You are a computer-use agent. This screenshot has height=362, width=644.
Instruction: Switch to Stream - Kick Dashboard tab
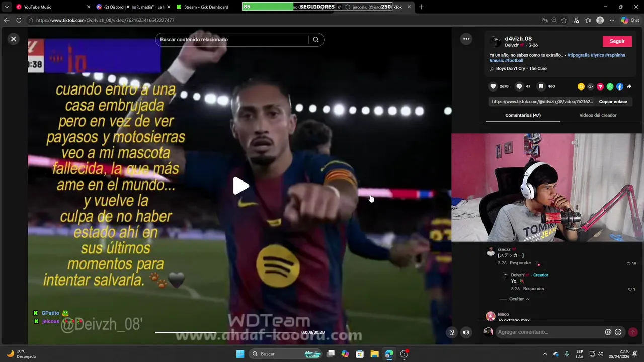pos(206,7)
